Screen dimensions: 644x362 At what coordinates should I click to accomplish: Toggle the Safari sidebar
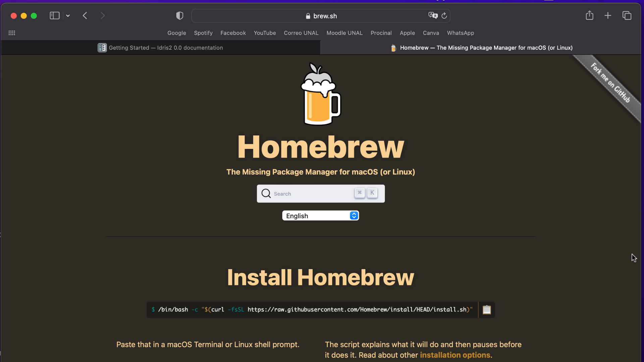tap(54, 15)
